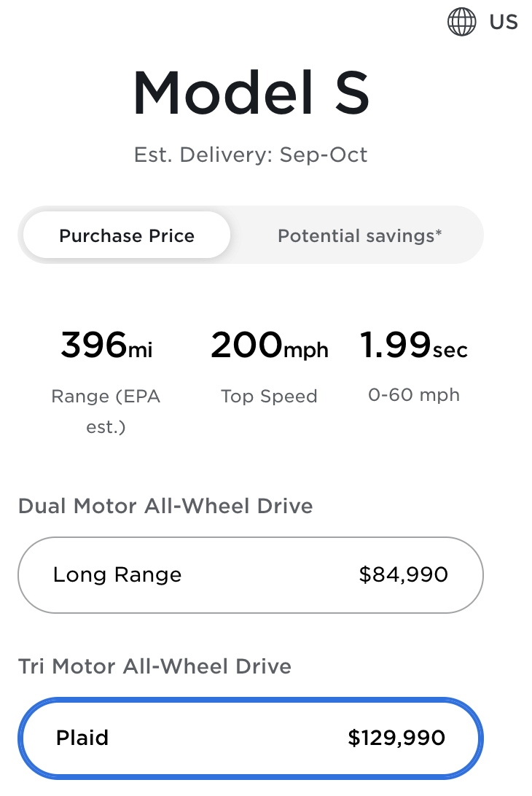The height and width of the screenshot is (796, 532).
Task: Click the Dual Motor All-Wheel Drive heading
Action: tap(165, 506)
